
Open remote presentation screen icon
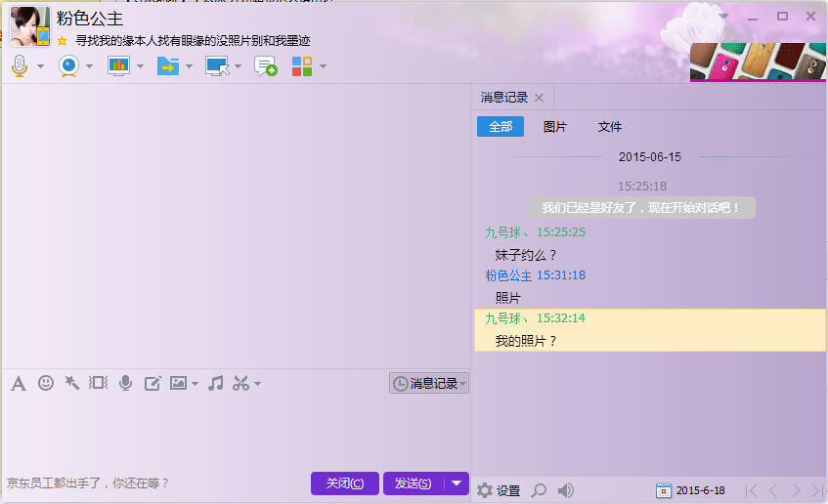pyautogui.click(x=119, y=66)
